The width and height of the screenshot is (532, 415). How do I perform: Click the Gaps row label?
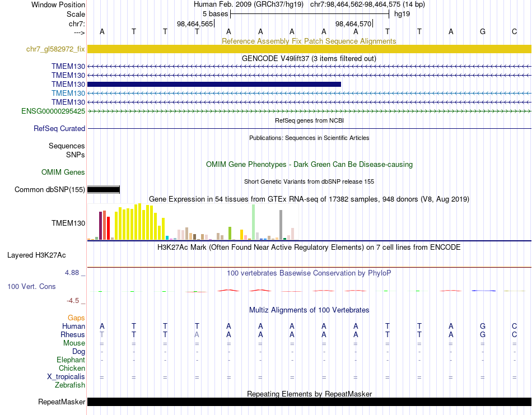tap(76, 318)
